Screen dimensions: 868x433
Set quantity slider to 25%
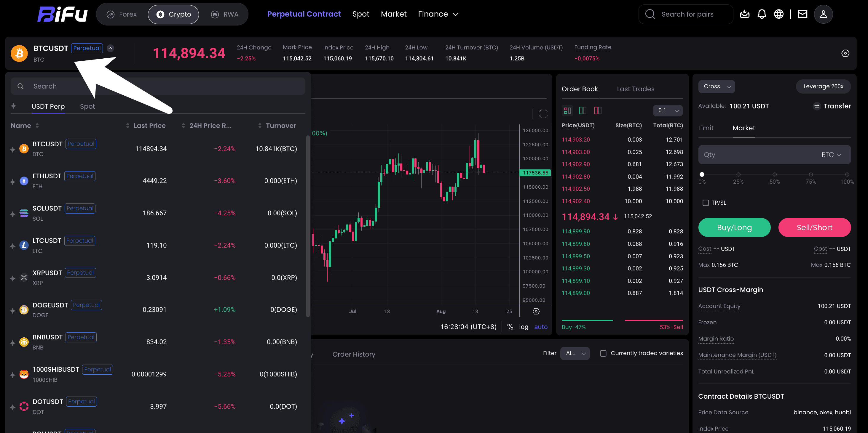click(x=738, y=174)
